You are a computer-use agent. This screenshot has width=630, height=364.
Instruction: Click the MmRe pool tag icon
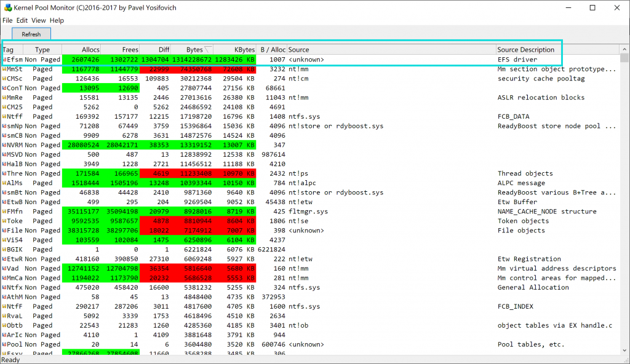coord(4,98)
